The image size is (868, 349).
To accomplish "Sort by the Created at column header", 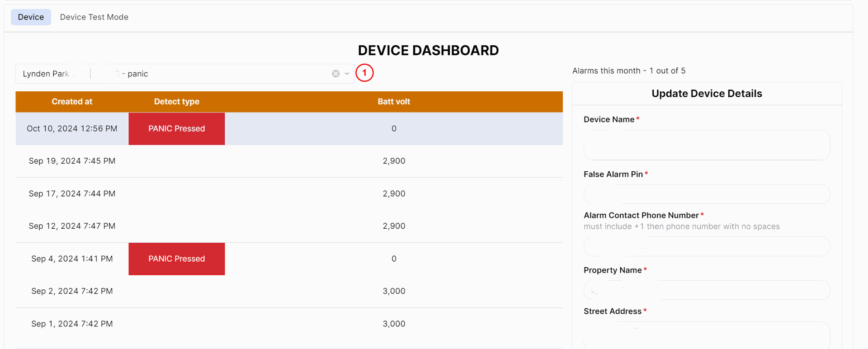I will (72, 102).
